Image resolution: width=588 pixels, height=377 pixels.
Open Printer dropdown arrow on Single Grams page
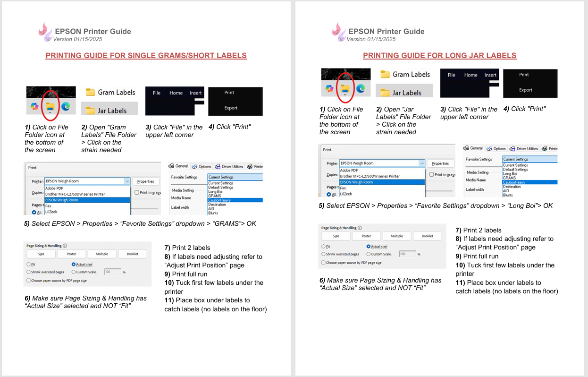pyautogui.click(x=126, y=181)
